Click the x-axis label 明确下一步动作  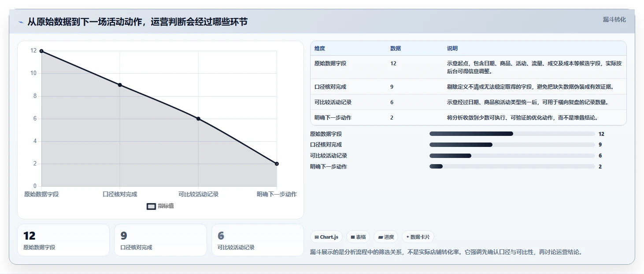coord(277,194)
